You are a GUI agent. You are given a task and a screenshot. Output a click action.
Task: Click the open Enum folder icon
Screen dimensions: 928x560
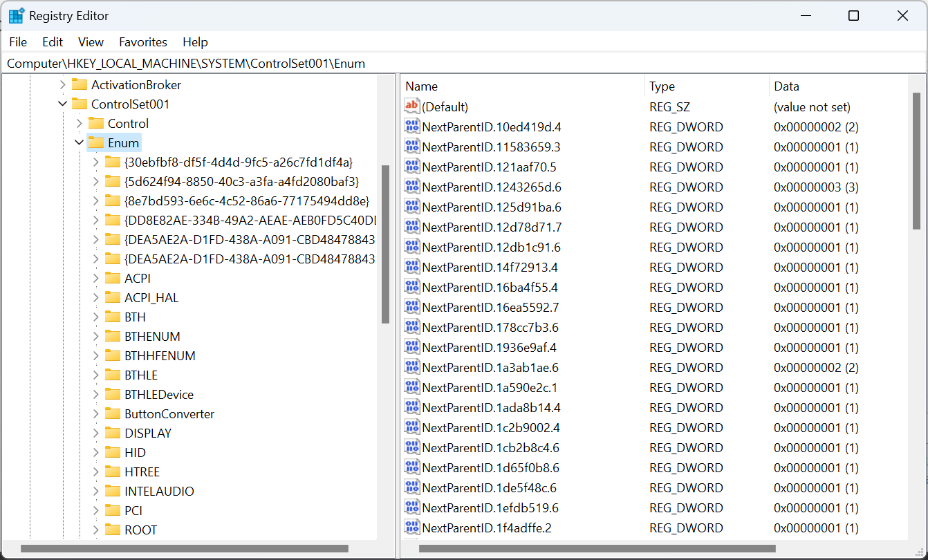click(x=96, y=142)
